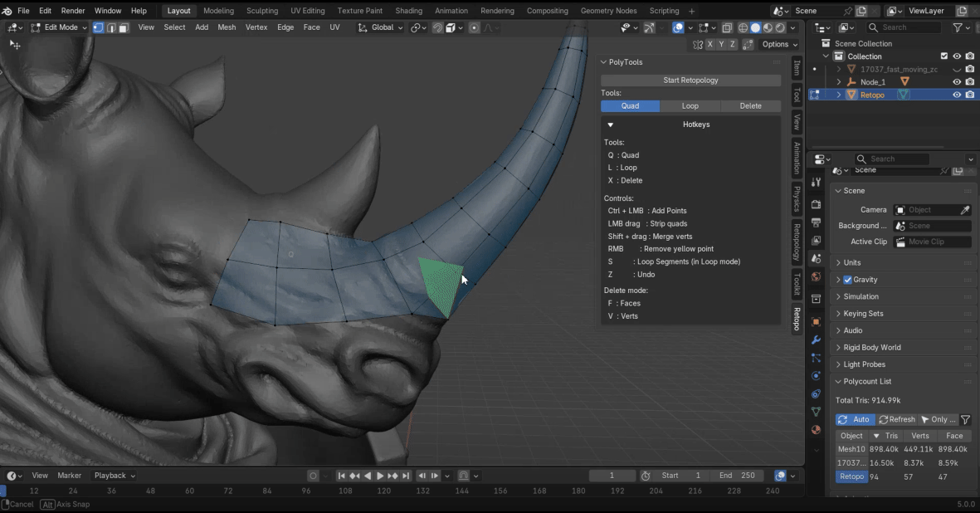Click the camera eyedropper icon
The height and width of the screenshot is (513, 980).
[x=965, y=210]
